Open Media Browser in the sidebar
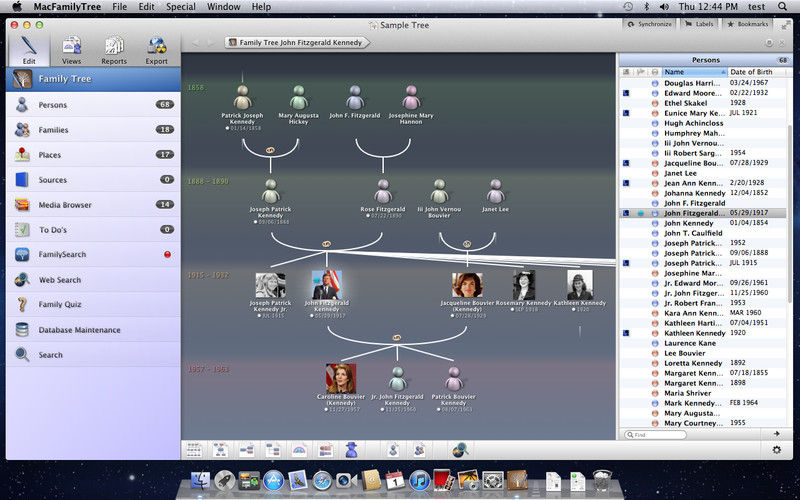The width and height of the screenshot is (800, 500). pyautogui.click(x=93, y=205)
